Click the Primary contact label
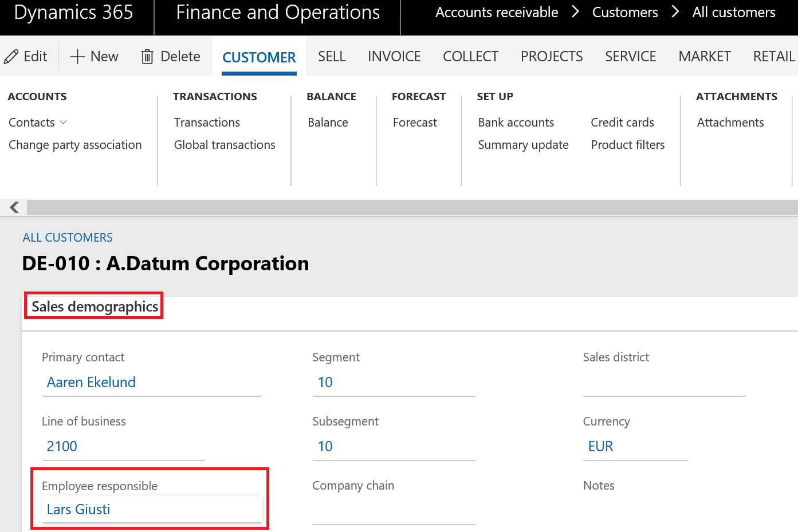Screen dimensions: 798x532 point(83,357)
